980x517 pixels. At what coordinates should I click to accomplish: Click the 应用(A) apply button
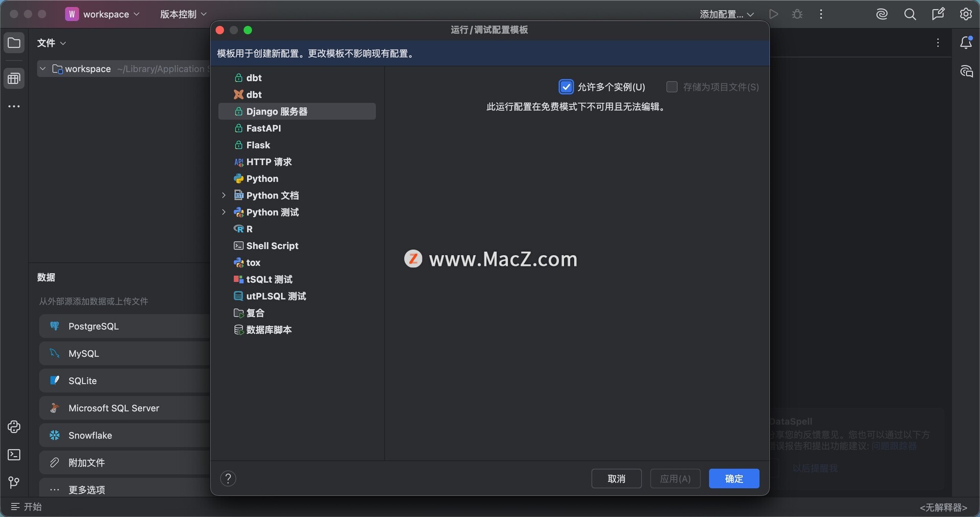[x=675, y=479]
